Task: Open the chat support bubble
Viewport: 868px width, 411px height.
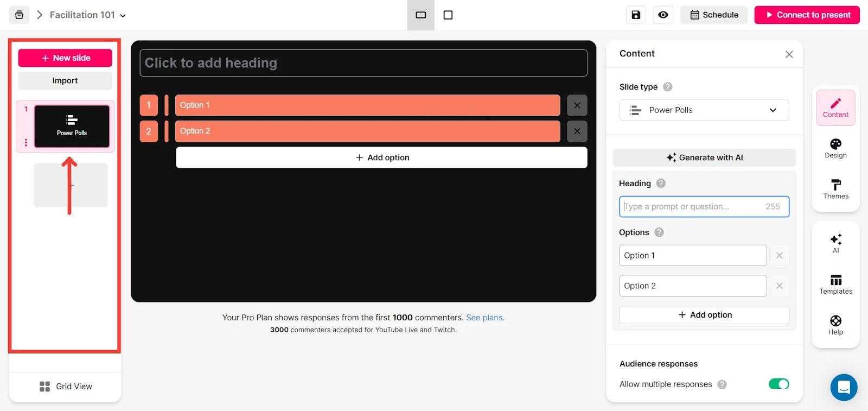Action: tap(844, 387)
